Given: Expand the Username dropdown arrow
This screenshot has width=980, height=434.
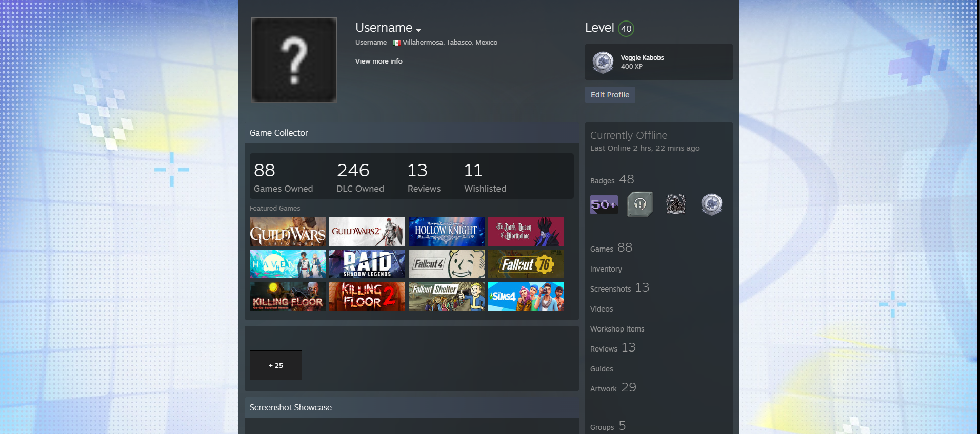Looking at the screenshot, I should tap(418, 30).
